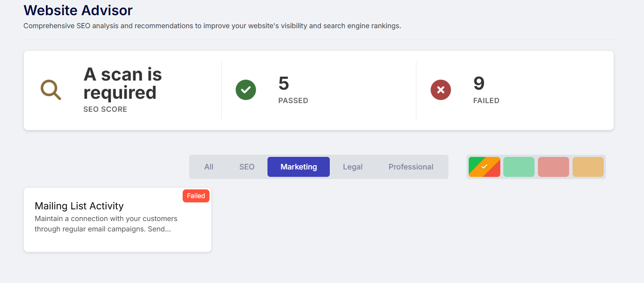The width and height of the screenshot is (644, 283).
Task: Click the 'A scan is required' heading
Action: pyautogui.click(x=122, y=84)
